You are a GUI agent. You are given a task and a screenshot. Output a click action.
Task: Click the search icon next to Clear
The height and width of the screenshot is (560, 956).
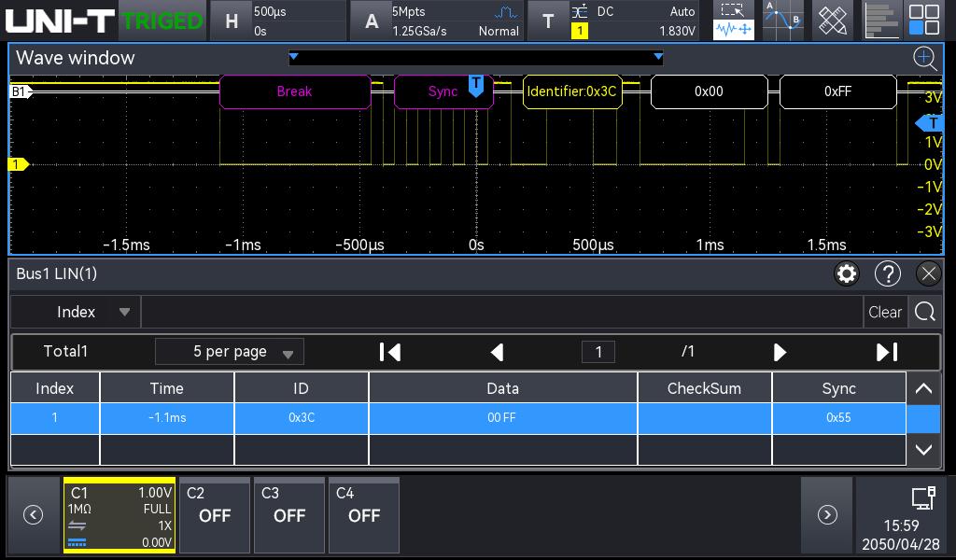click(x=924, y=313)
